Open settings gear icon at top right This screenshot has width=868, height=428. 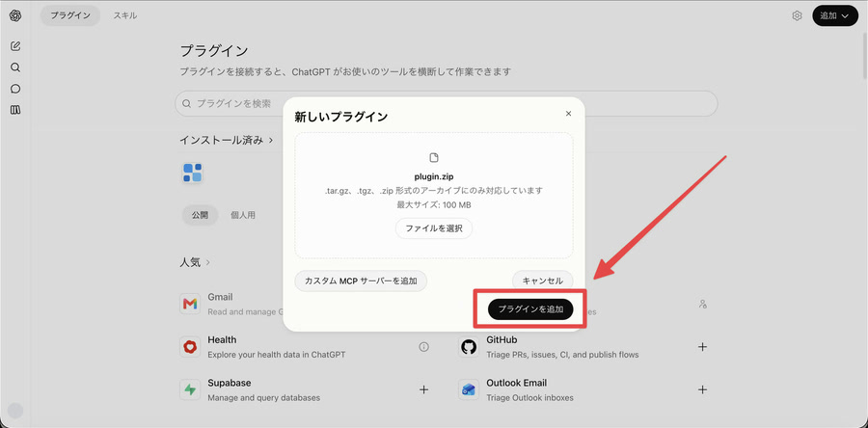point(798,15)
